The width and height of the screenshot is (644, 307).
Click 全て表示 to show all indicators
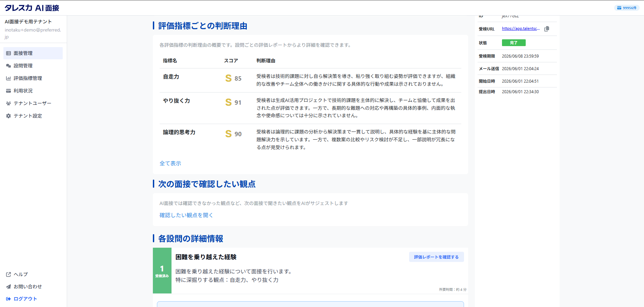170,163
